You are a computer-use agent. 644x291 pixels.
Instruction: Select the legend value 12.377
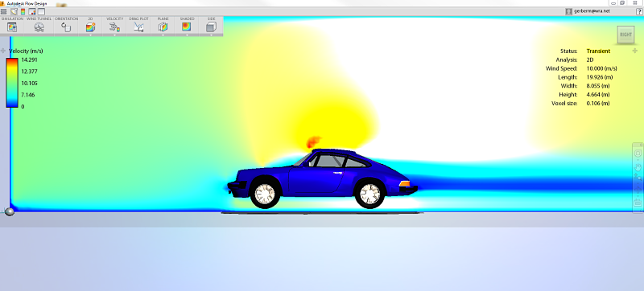coord(28,72)
